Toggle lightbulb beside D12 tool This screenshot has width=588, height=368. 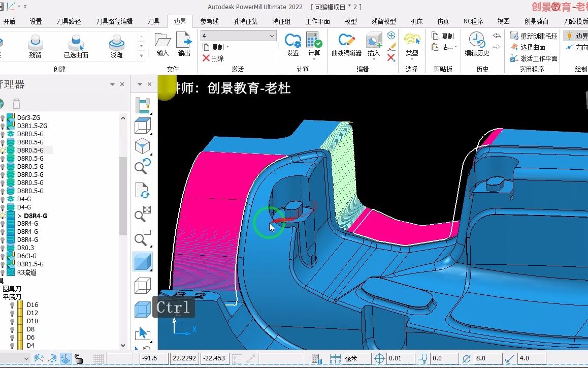12,313
